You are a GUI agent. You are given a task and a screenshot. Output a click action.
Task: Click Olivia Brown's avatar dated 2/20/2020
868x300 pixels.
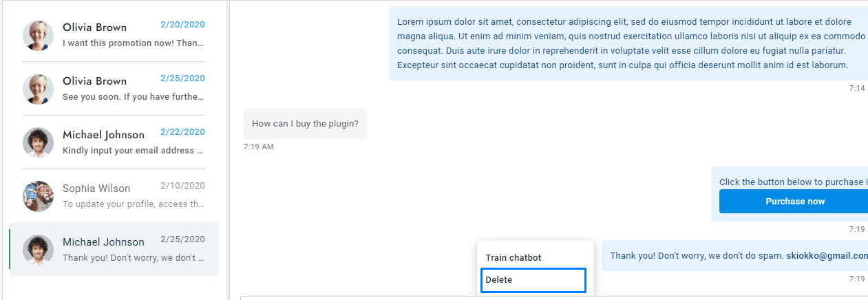pos(39,35)
